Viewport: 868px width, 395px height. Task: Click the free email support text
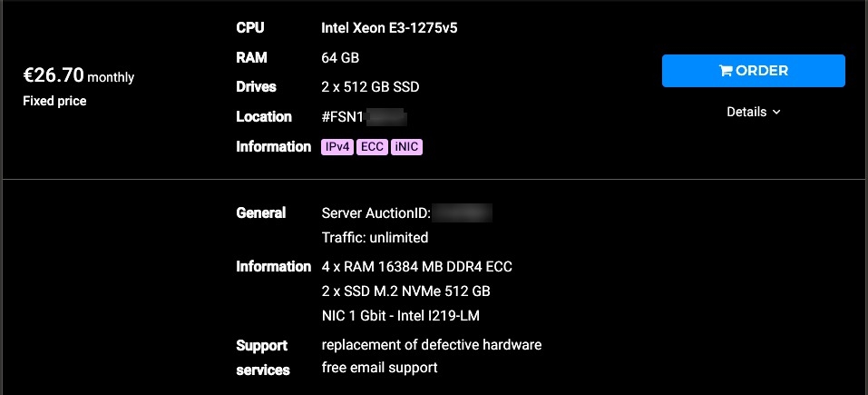point(379,367)
